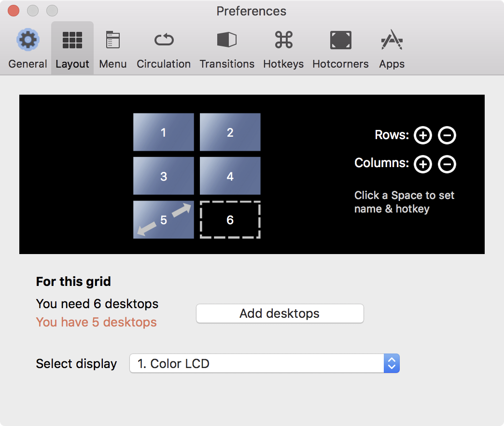The height and width of the screenshot is (426, 504).
Task: Remove a column with the minus button
Action: (447, 164)
